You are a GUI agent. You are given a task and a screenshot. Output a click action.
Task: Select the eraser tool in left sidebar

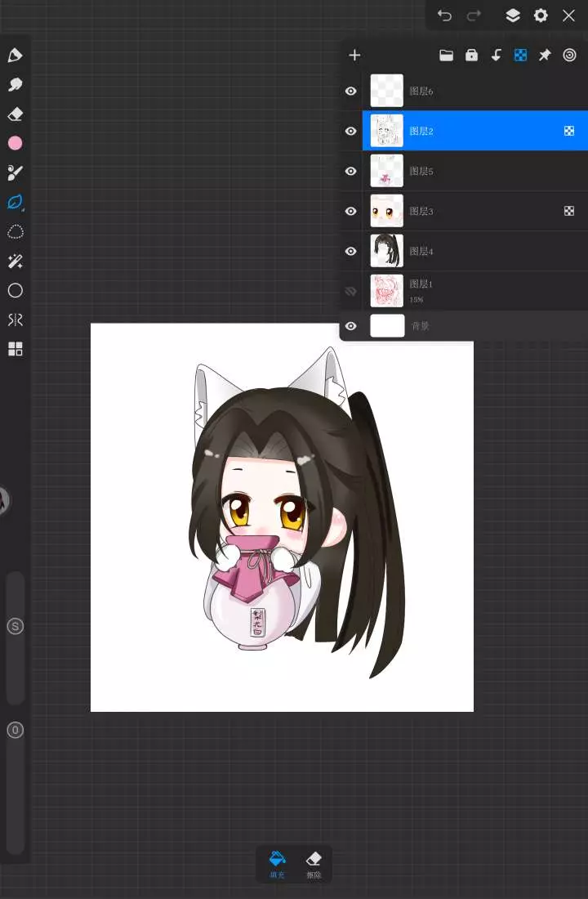pos(16,114)
